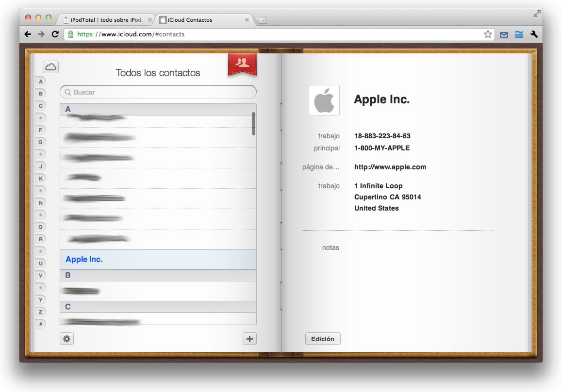Jump to letter Q in the index
This screenshot has height=392, width=562.
[40, 227]
